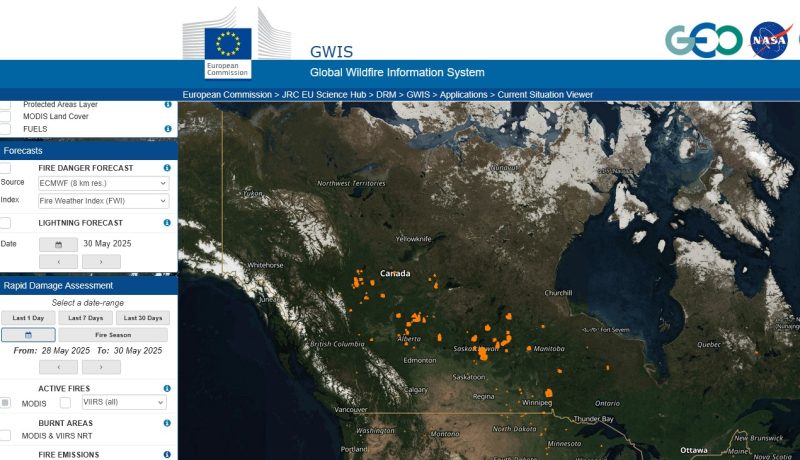
Task: Click forecast date 30 May 2025
Action: click(x=107, y=244)
